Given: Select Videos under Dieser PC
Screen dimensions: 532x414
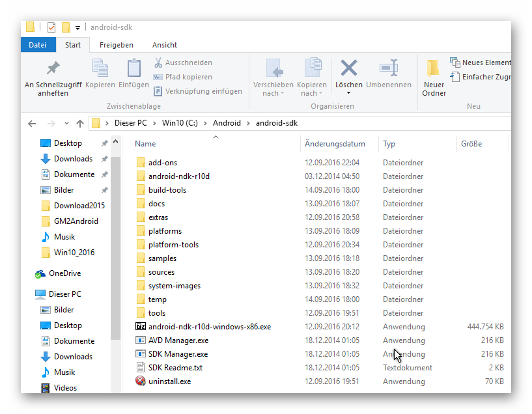Looking at the screenshot, I should click(x=65, y=387).
